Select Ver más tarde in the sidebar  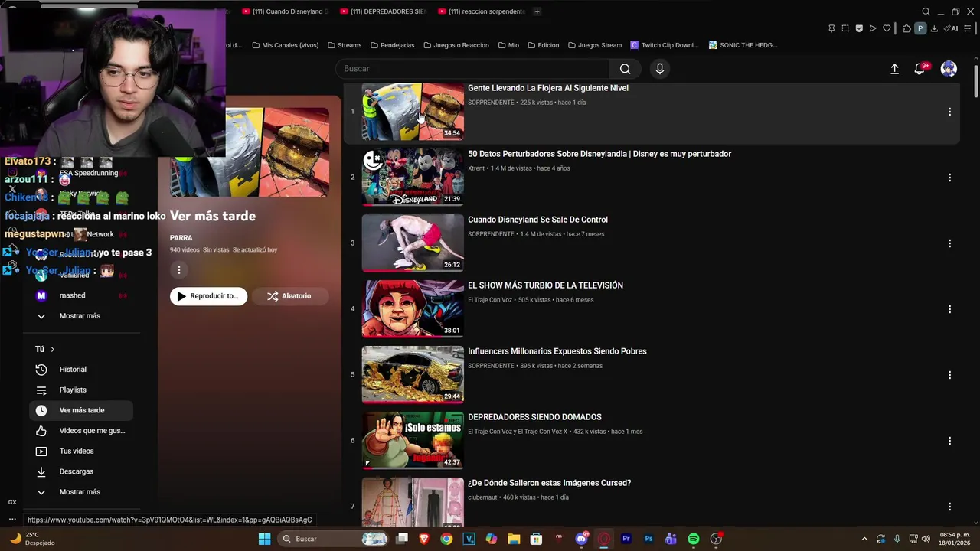coord(81,410)
